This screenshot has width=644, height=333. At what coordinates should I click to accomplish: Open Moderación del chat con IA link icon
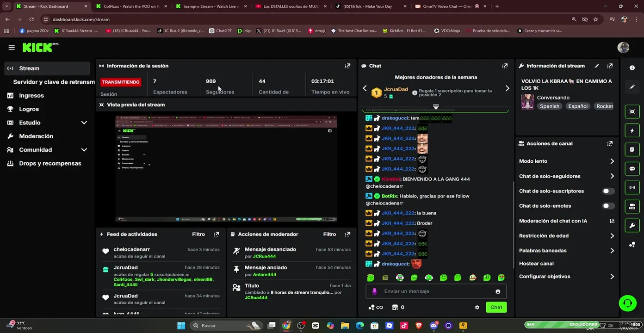click(612, 221)
